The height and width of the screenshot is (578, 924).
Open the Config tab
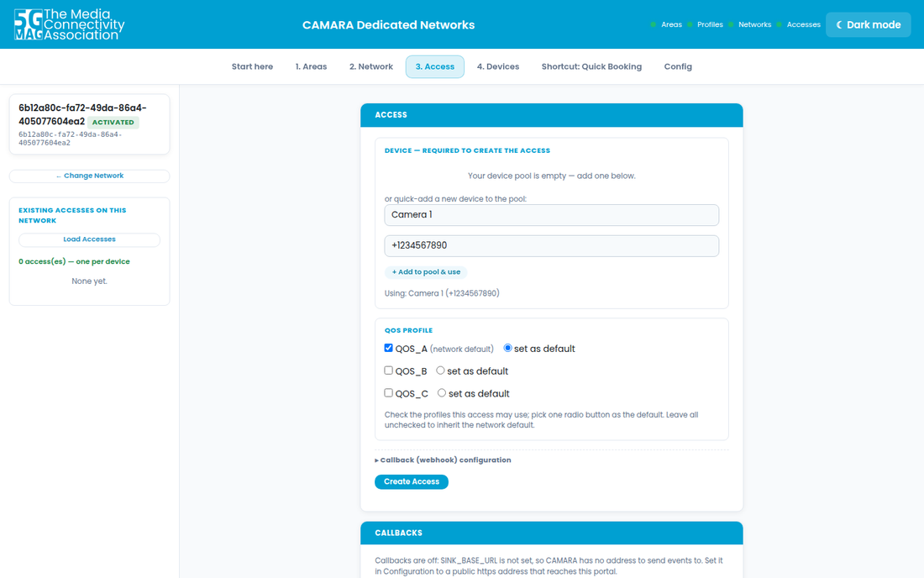point(678,66)
